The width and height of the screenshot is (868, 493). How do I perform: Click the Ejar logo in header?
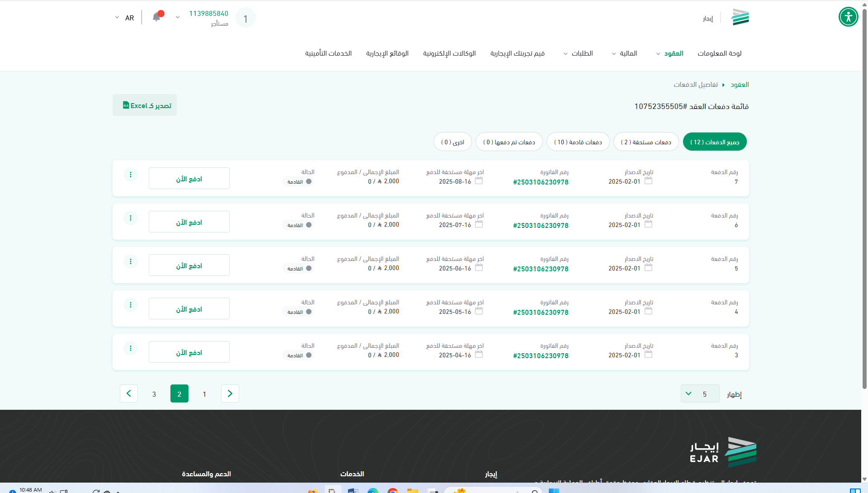(x=740, y=17)
